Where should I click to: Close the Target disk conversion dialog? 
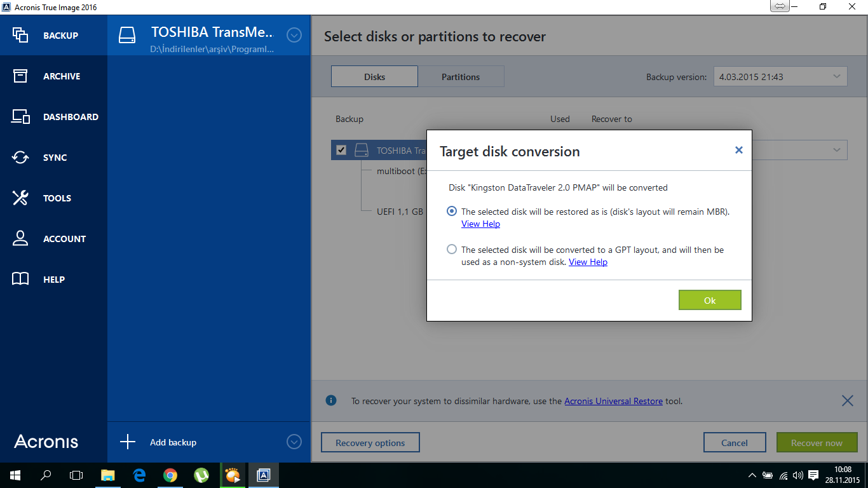738,150
